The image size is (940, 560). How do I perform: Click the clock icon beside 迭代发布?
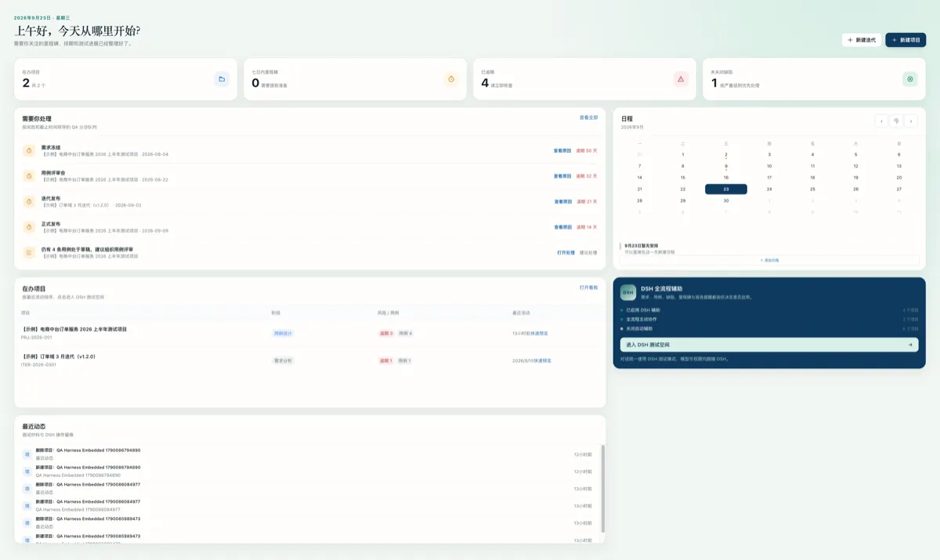(29, 201)
